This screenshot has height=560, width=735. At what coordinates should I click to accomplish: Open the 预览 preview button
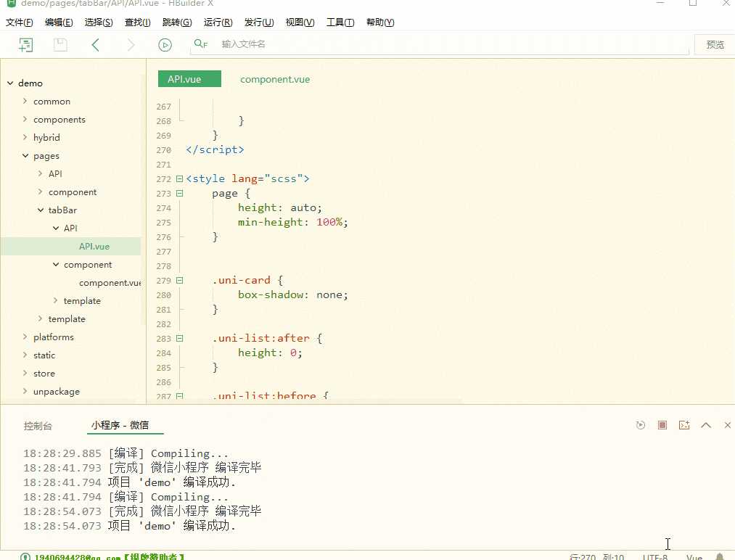[715, 44]
